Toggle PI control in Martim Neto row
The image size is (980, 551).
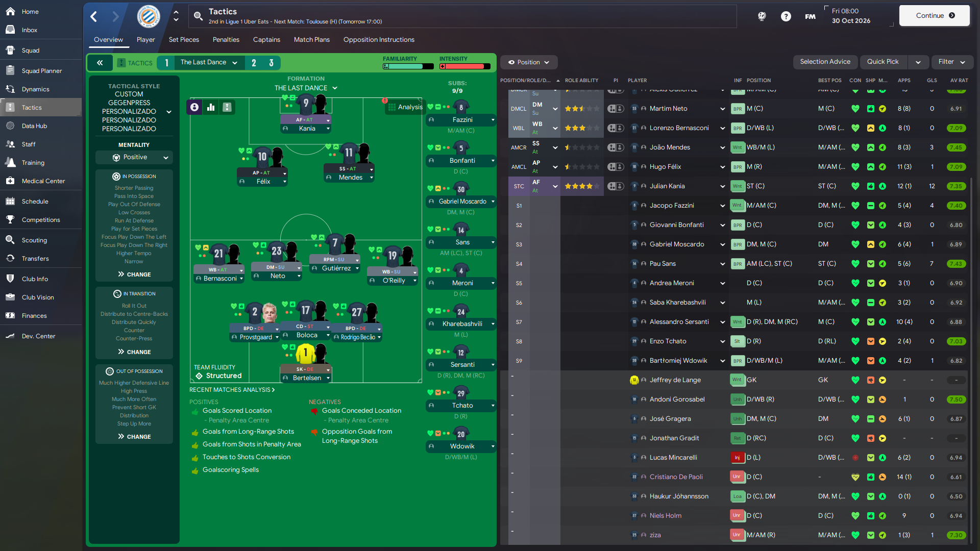point(616,109)
